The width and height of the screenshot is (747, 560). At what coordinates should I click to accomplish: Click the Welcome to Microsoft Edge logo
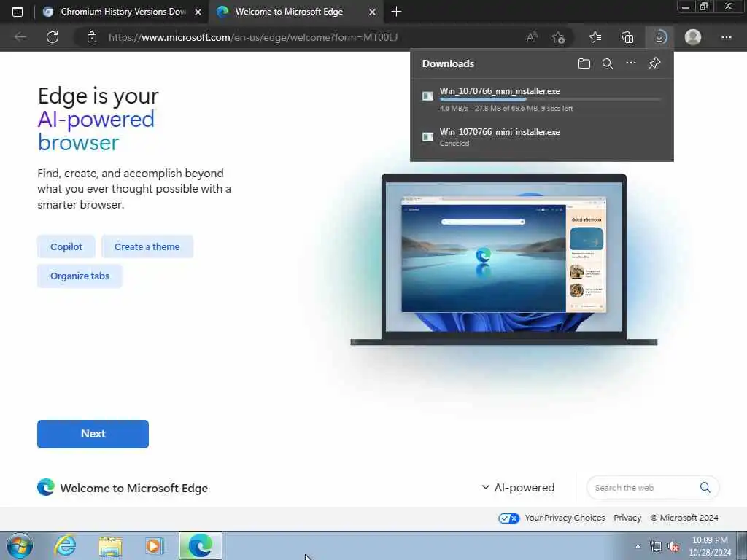click(x=46, y=487)
